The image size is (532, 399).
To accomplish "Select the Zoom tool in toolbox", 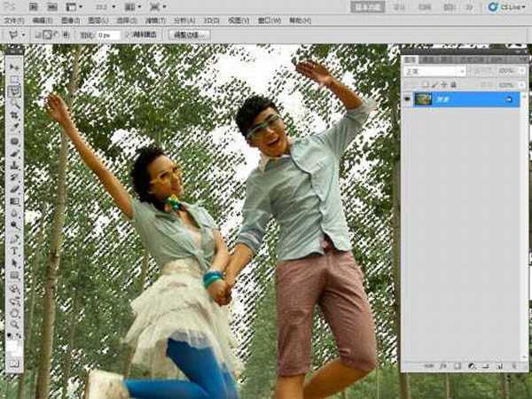I will [x=15, y=324].
